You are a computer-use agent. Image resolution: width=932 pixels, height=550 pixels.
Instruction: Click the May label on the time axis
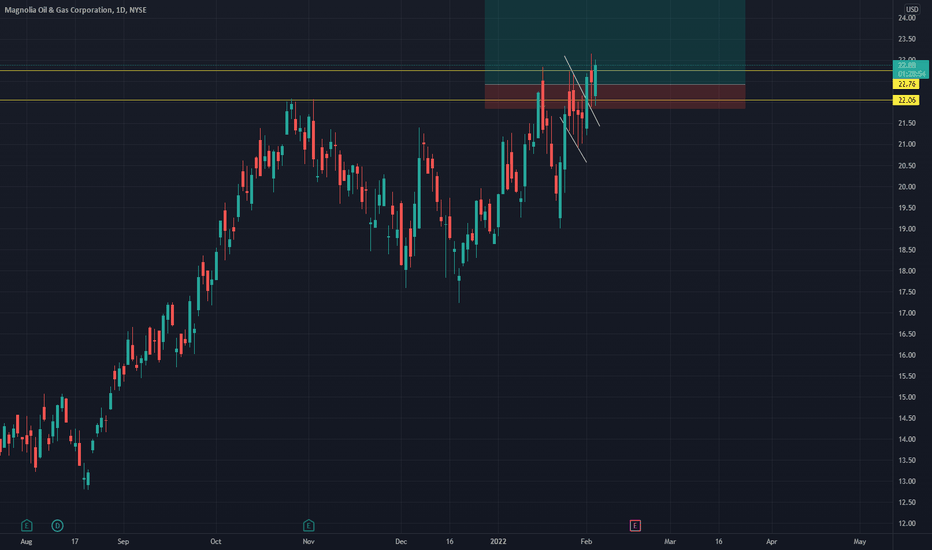[859, 542]
